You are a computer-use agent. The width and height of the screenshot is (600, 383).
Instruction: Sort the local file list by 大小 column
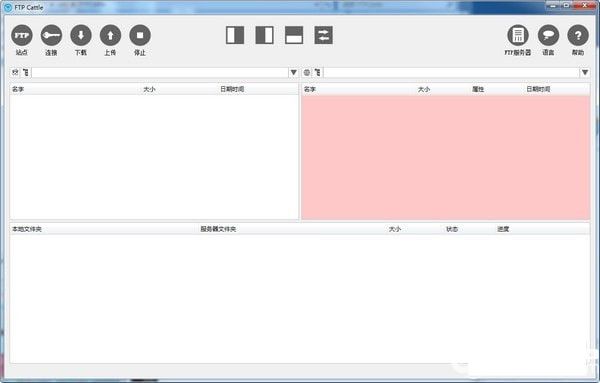(149, 89)
